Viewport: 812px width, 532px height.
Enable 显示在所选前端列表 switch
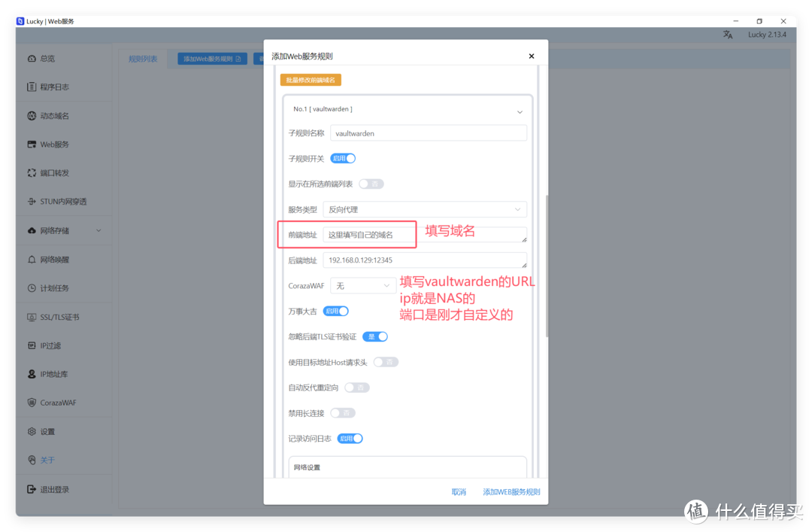tap(371, 184)
